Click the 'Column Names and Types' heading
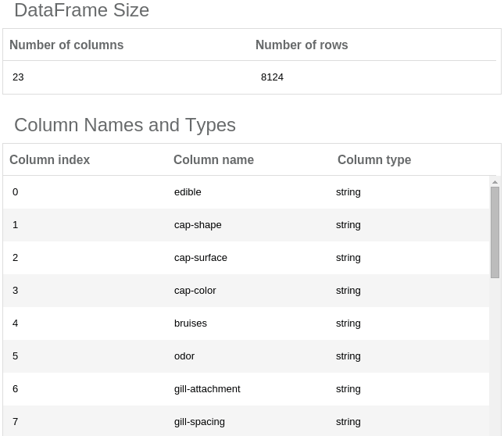504x436 pixels. [x=125, y=125]
